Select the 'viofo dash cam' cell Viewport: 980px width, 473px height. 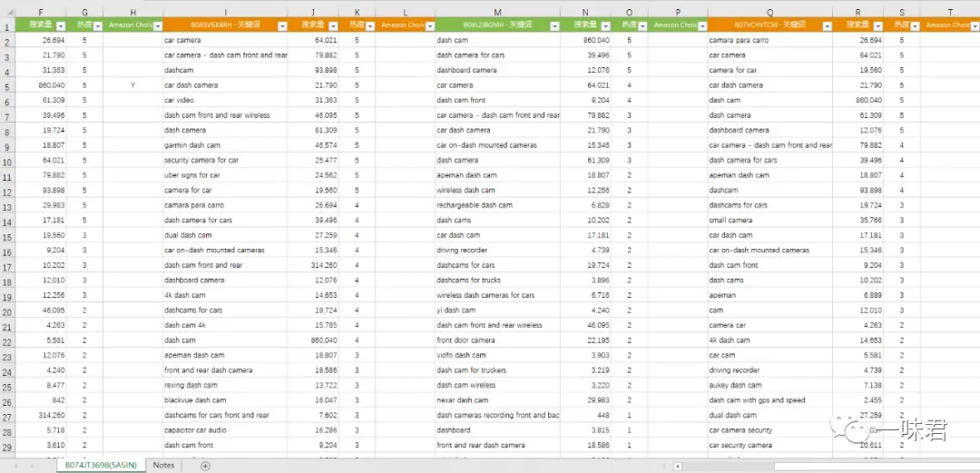tap(497, 355)
